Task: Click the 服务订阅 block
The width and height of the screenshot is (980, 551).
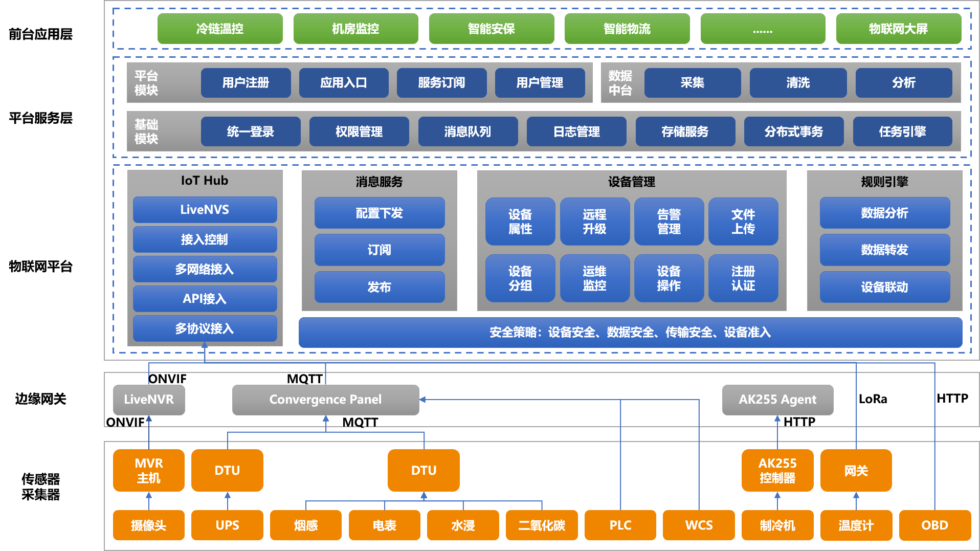Action: [x=441, y=83]
